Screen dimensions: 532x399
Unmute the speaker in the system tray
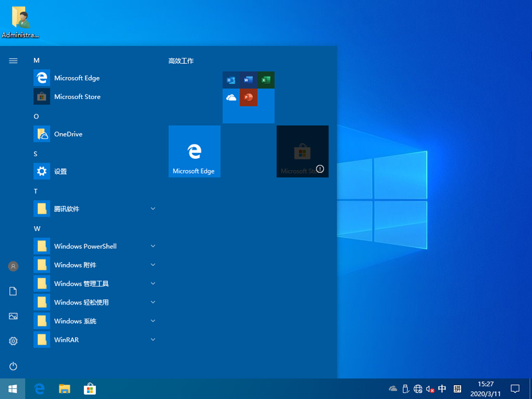coord(429,389)
